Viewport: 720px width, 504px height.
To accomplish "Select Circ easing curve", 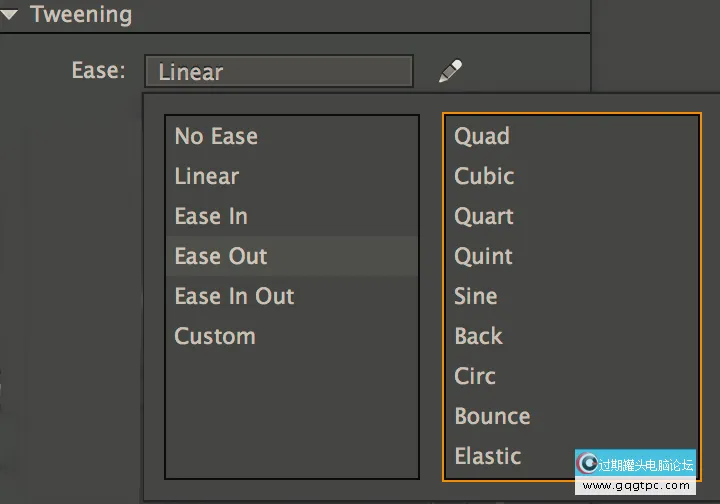I will (475, 376).
